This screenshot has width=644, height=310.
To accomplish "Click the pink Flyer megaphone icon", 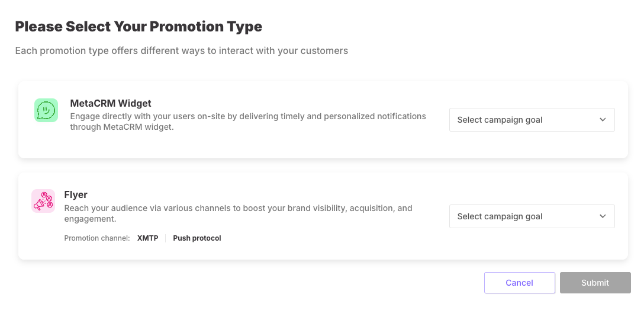I will (43, 201).
